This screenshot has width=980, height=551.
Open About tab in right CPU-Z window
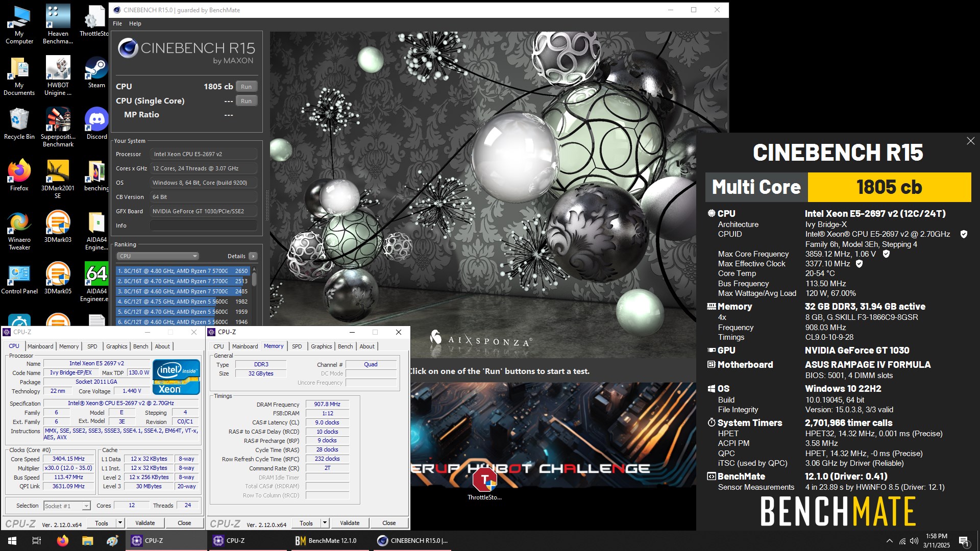pyautogui.click(x=367, y=346)
